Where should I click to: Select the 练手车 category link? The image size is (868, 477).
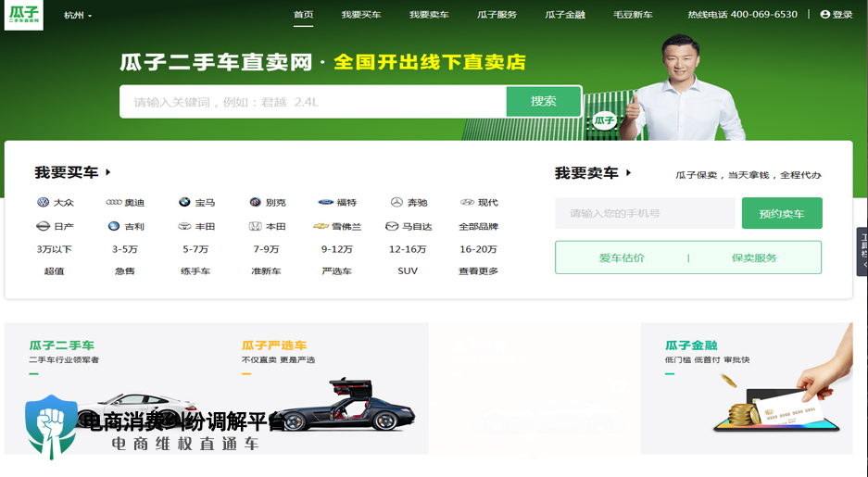pos(195,271)
